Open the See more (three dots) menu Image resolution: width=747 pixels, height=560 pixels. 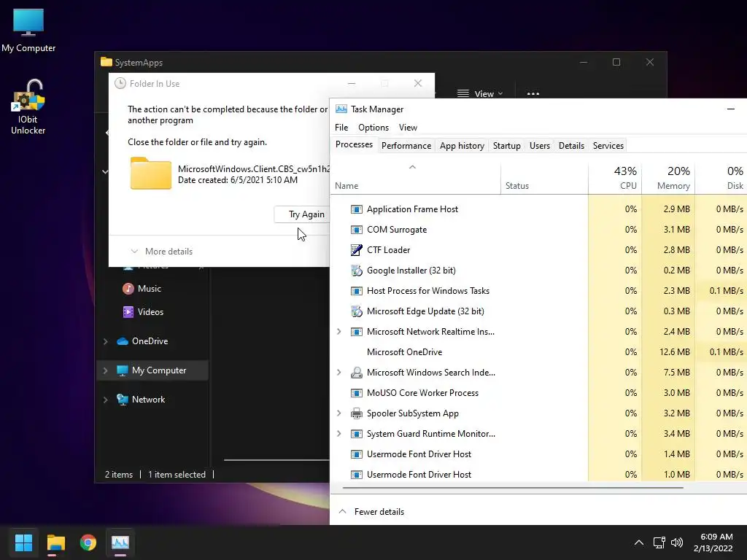[533, 94]
